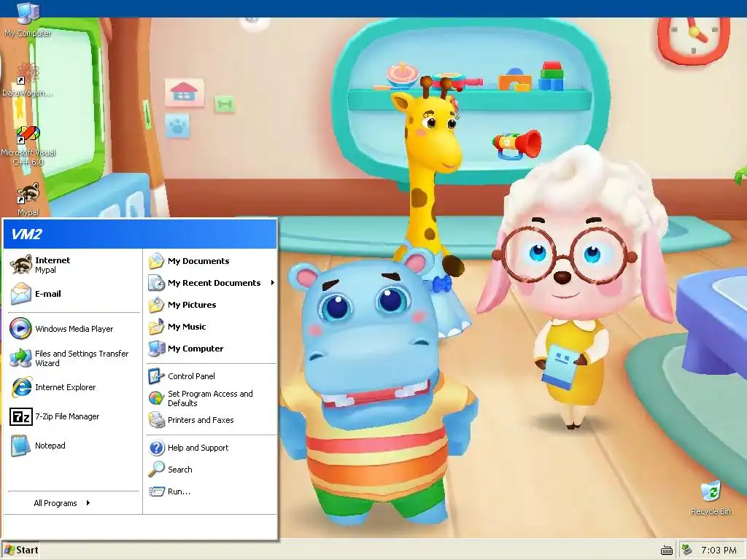This screenshot has height=560, width=747.
Task: Open the 7-Zip File Manager icon
Action: (x=21, y=416)
